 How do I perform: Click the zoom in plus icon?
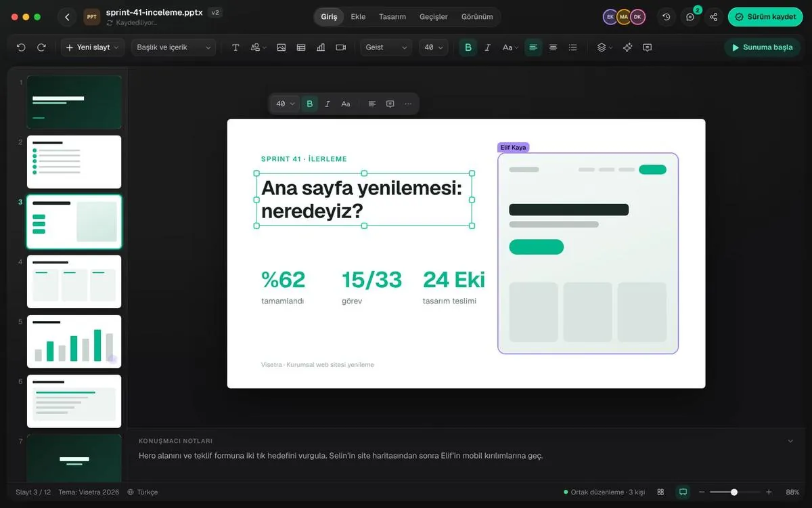pyautogui.click(x=769, y=492)
